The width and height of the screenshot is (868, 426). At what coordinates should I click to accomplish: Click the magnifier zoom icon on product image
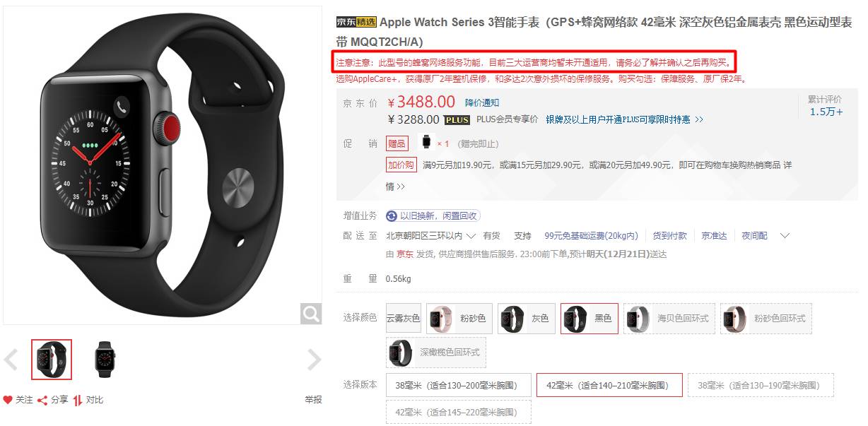(311, 314)
